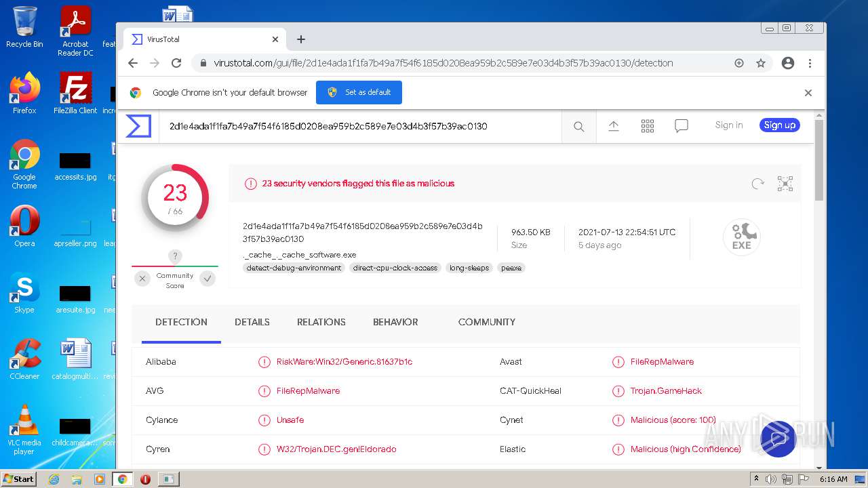868x488 pixels.
Task: Switch to the DETAILS tab
Action: pyautogui.click(x=252, y=322)
